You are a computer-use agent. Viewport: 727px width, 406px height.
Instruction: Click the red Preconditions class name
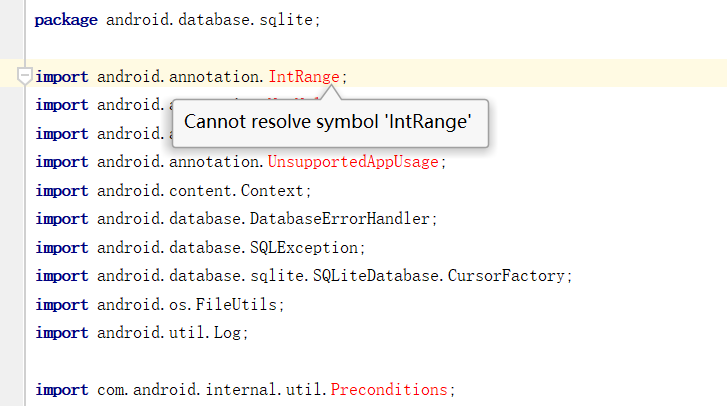click(x=389, y=390)
